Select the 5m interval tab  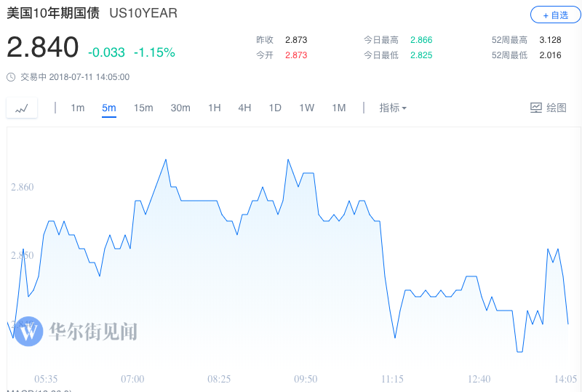coord(109,108)
